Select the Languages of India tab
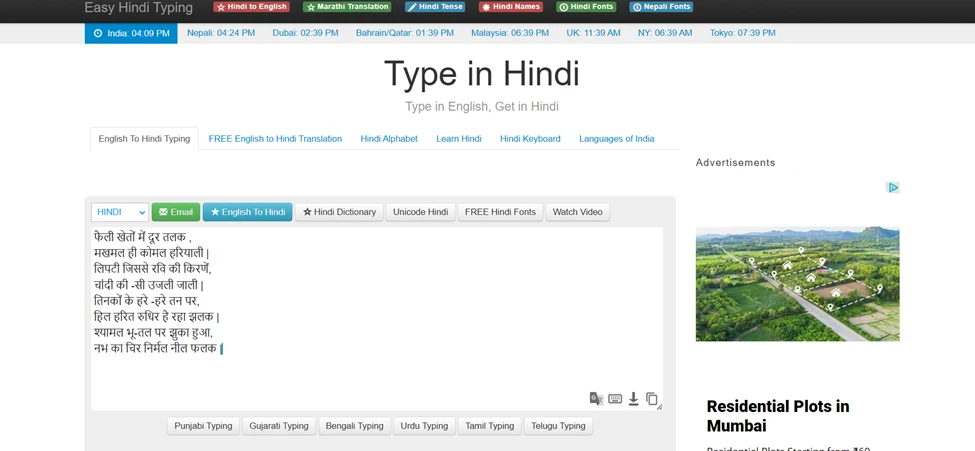This screenshot has width=975, height=451. click(x=616, y=139)
